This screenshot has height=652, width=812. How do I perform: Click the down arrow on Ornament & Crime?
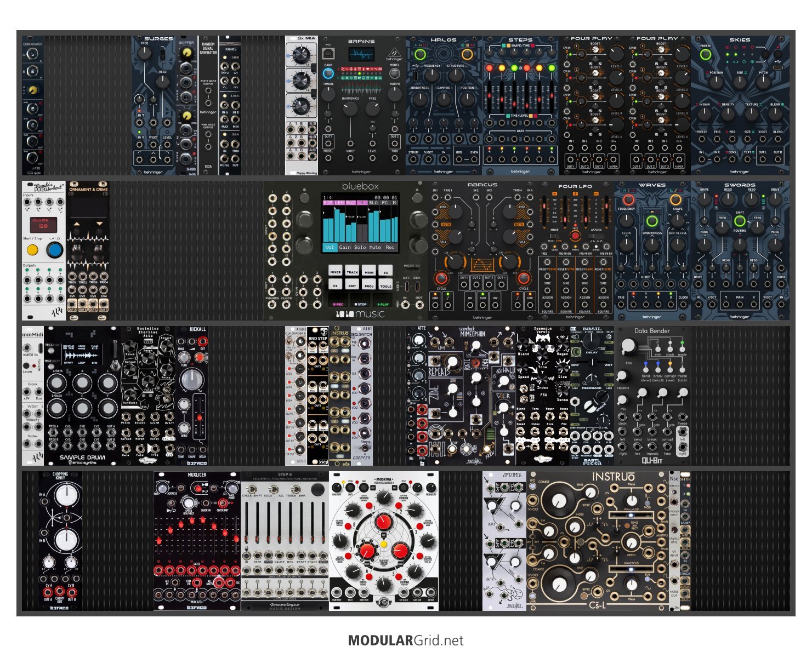pos(99,225)
